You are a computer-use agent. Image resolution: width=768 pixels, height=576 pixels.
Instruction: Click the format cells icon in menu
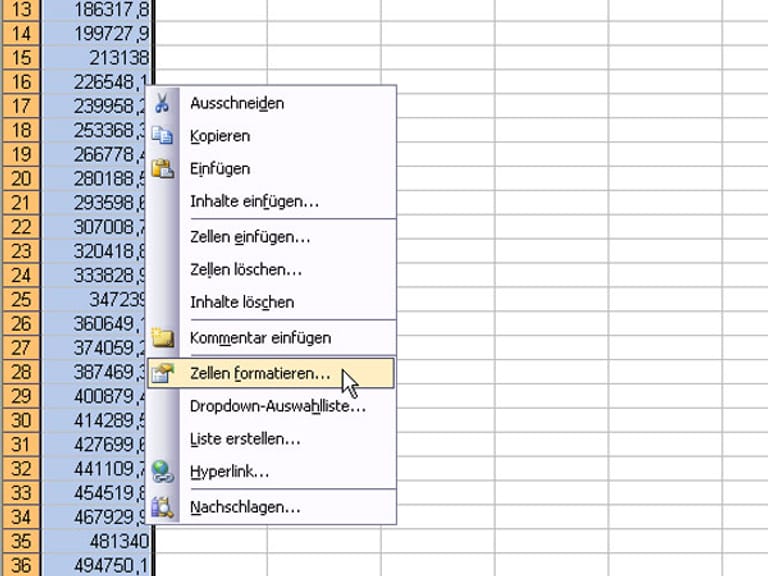163,374
